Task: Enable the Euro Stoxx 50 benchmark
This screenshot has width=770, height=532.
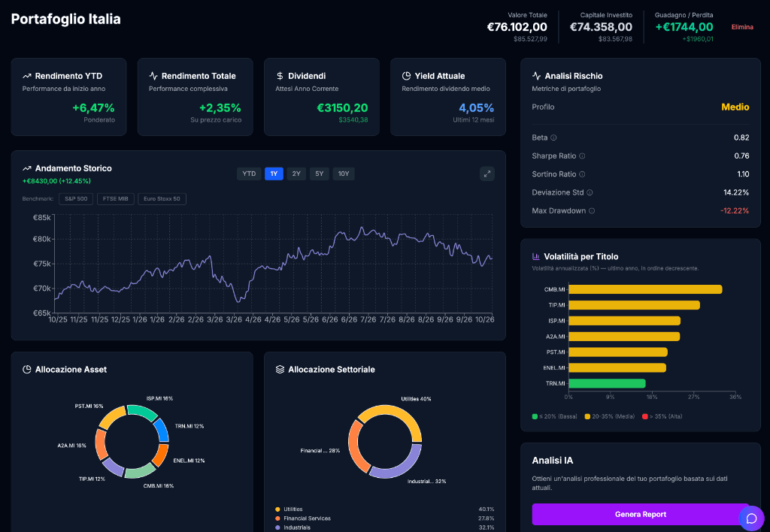Action: click(162, 199)
